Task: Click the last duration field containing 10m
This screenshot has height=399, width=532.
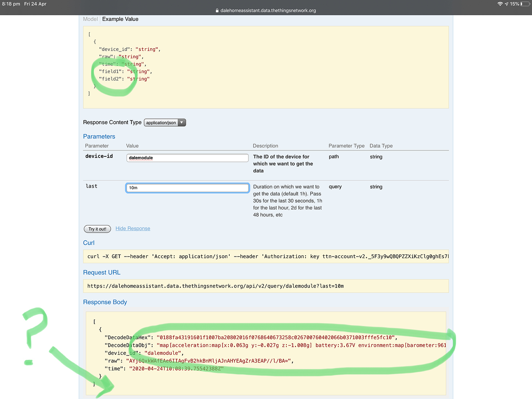Action: [187, 188]
